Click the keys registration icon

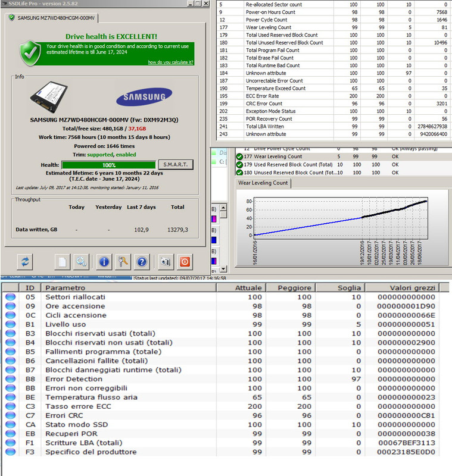click(x=123, y=262)
